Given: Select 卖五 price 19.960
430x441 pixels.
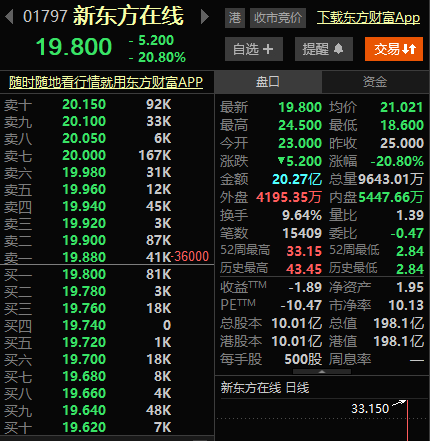Looking at the screenshot, I should [x=84, y=189].
